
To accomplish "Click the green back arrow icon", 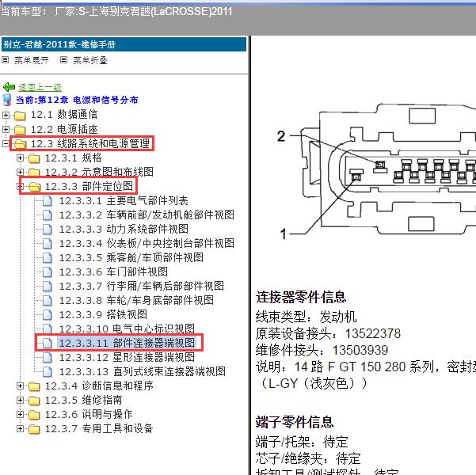I will tap(9, 87).
